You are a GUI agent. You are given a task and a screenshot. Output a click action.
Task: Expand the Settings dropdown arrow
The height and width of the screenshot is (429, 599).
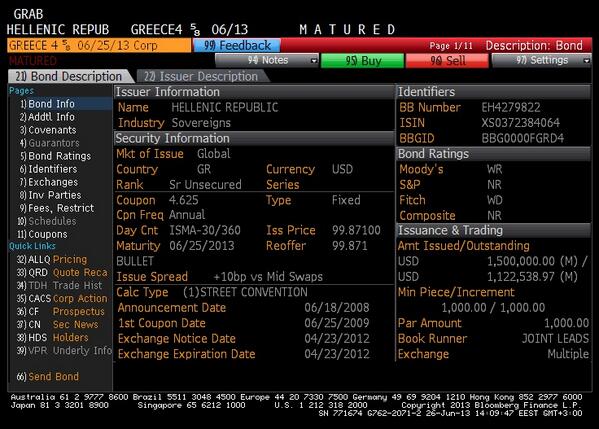pyautogui.click(x=587, y=60)
